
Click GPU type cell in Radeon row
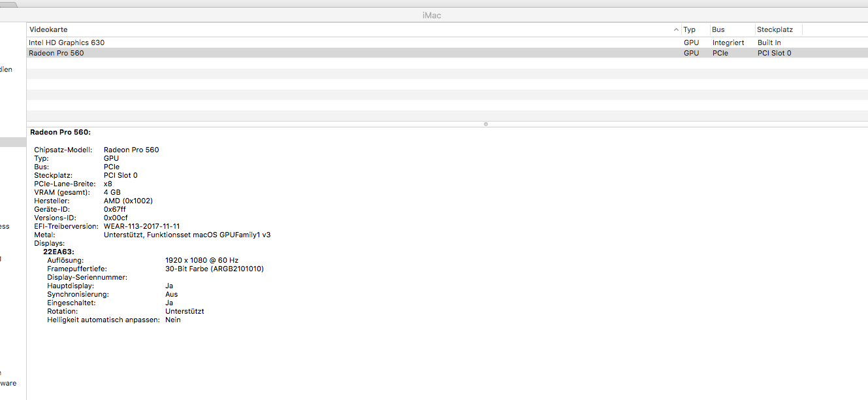[x=691, y=53]
